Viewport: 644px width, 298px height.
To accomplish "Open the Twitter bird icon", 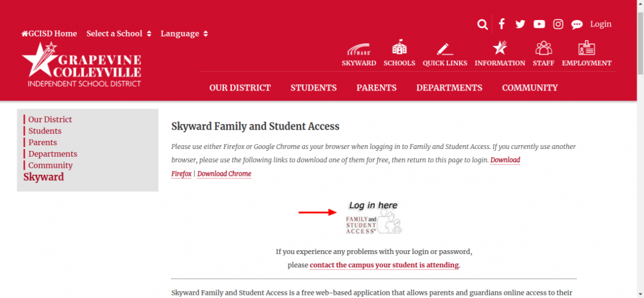I will 520,25.
